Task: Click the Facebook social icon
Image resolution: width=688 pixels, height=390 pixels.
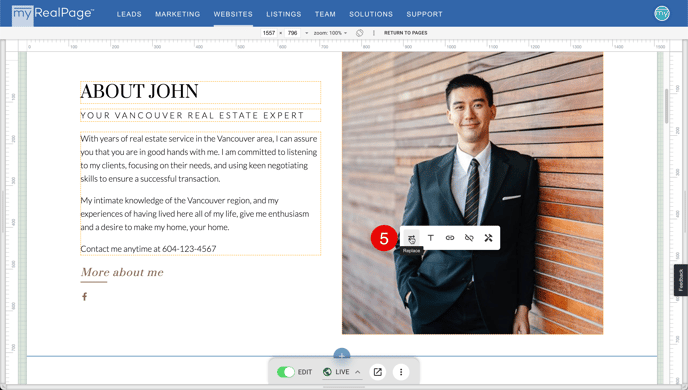Action: pos(84,297)
